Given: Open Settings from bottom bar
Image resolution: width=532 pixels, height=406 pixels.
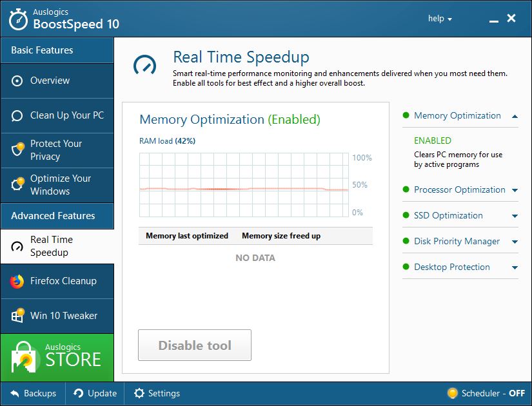Looking at the screenshot, I should pyautogui.click(x=157, y=394).
